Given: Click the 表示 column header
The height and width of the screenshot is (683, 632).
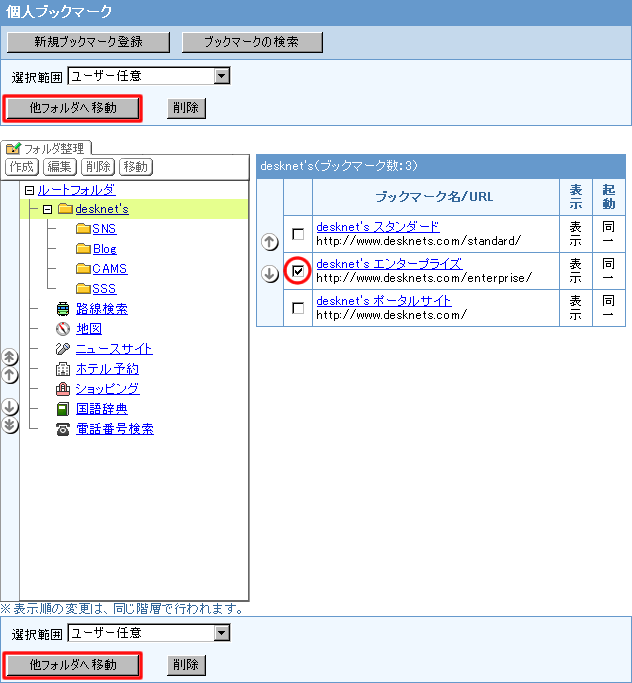Looking at the screenshot, I should coord(576,197).
